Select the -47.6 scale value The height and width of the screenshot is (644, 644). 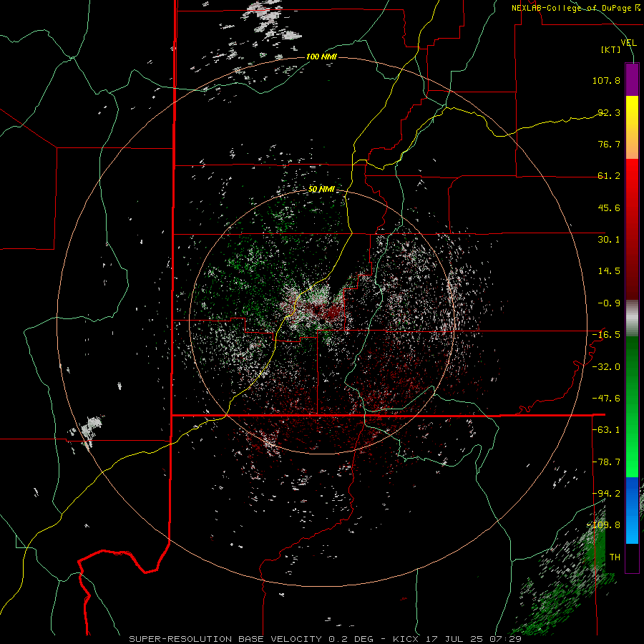click(606, 399)
